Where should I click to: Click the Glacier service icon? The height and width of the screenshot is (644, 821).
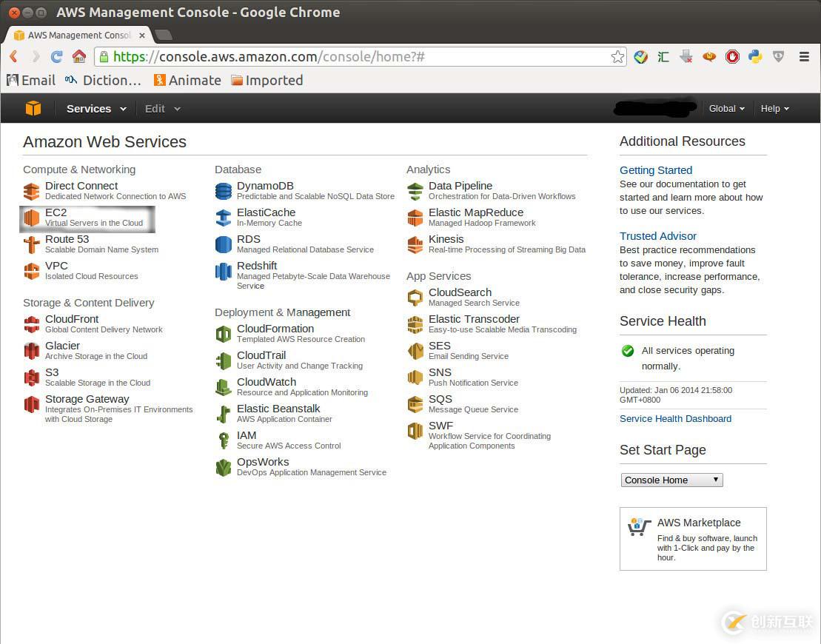tap(31, 351)
